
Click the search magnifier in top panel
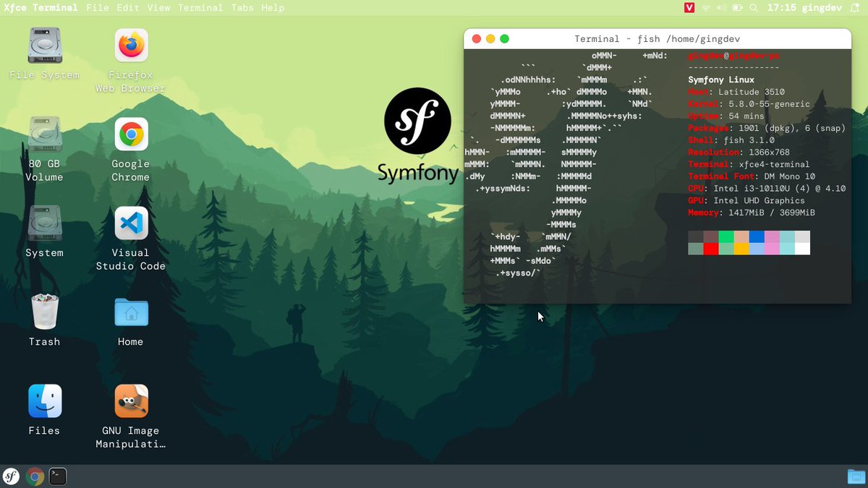pyautogui.click(x=754, y=8)
